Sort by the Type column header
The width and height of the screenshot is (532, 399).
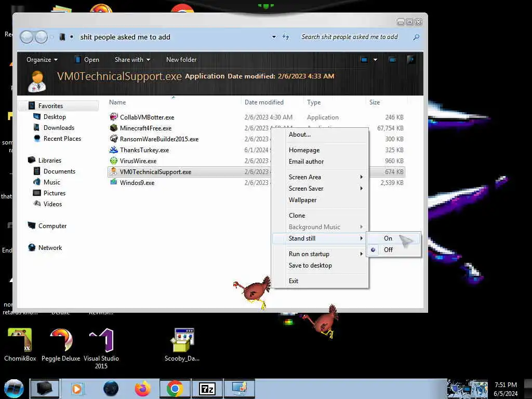tap(335, 102)
